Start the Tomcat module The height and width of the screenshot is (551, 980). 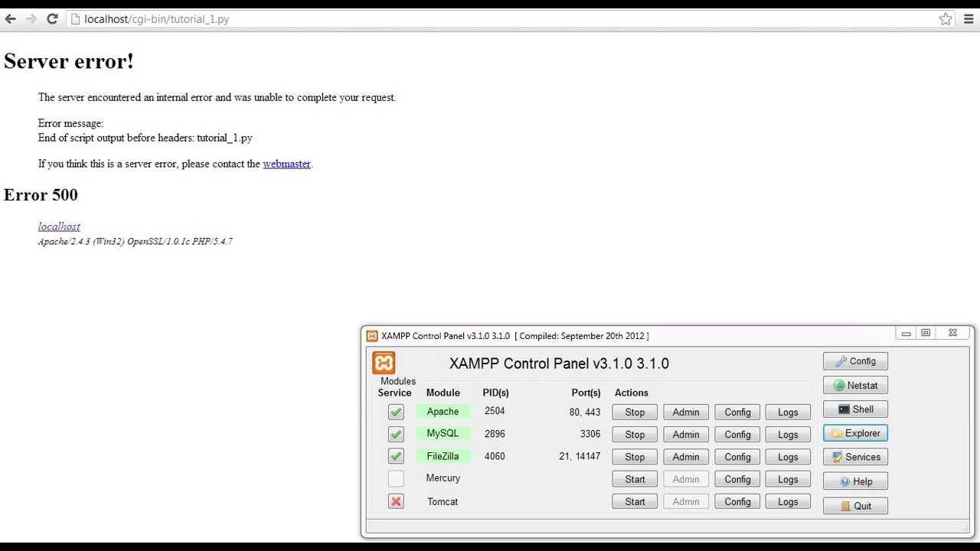pos(635,501)
